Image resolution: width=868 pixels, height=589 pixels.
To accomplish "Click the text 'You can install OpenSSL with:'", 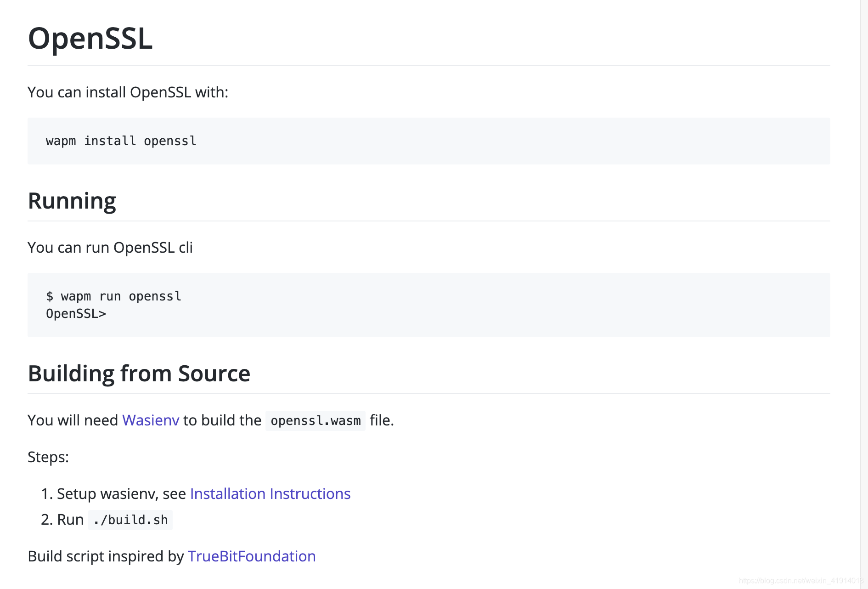I will coord(128,92).
